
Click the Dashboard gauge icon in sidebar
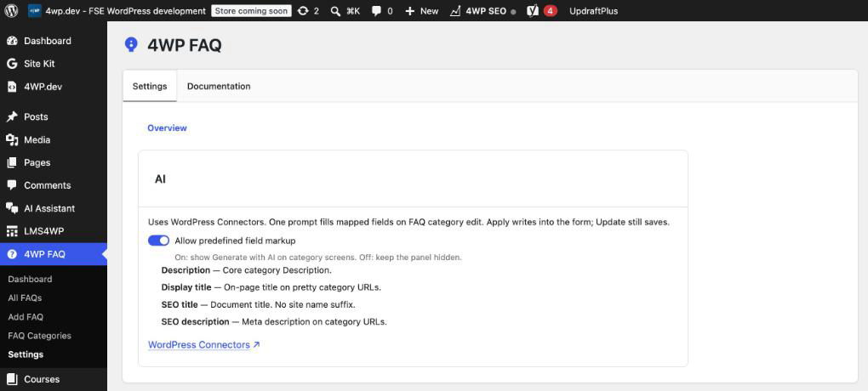(12, 41)
